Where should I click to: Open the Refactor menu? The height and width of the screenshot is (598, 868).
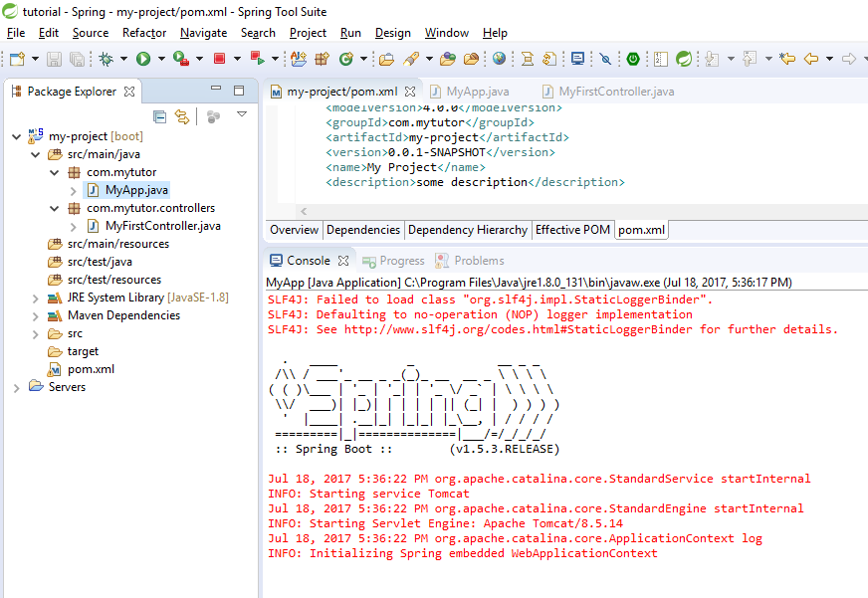[x=144, y=33]
